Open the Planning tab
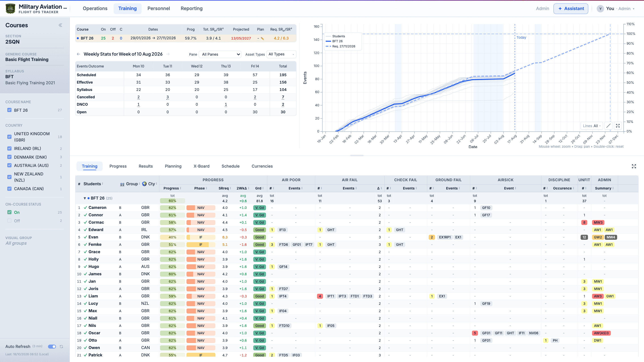The height and width of the screenshot is (362, 644). (x=173, y=166)
